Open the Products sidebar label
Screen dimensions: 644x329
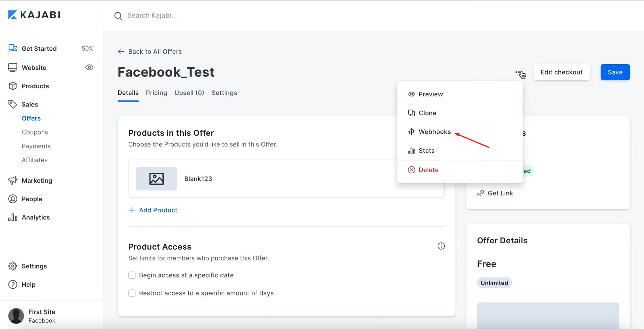coord(35,86)
